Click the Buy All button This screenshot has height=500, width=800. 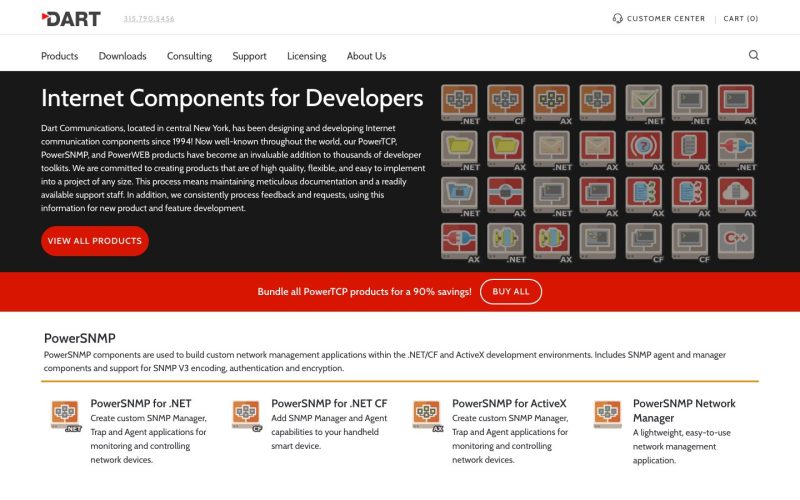point(511,292)
